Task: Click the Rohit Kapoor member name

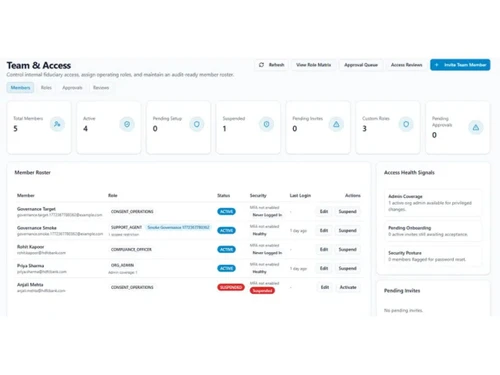Action: [x=30, y=247]
